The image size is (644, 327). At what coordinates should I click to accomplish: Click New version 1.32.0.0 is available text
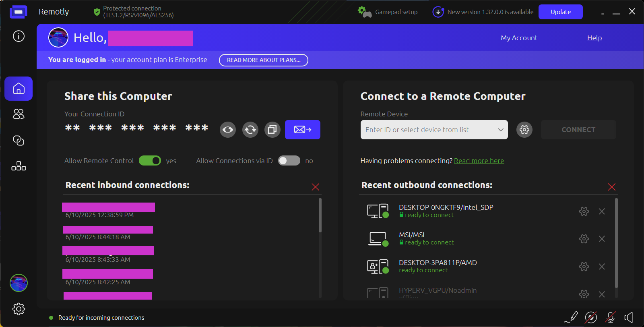pos(490,12)
